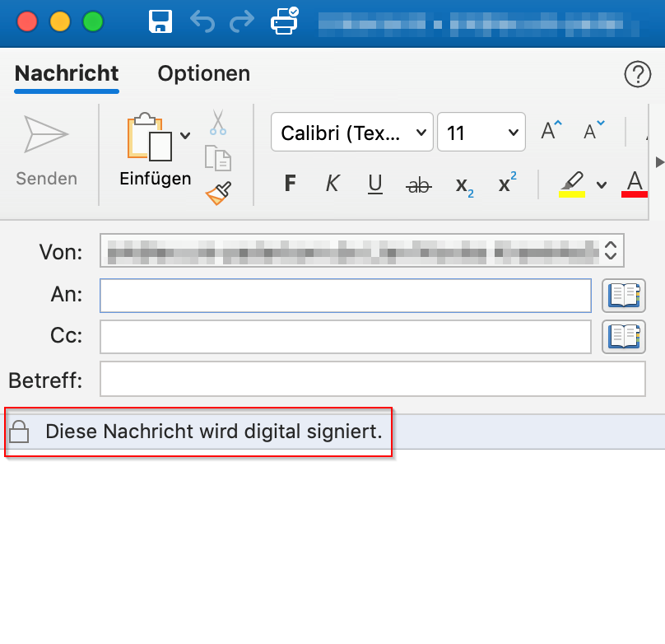Click the Cut scissors icon

(x=217, y=122)
